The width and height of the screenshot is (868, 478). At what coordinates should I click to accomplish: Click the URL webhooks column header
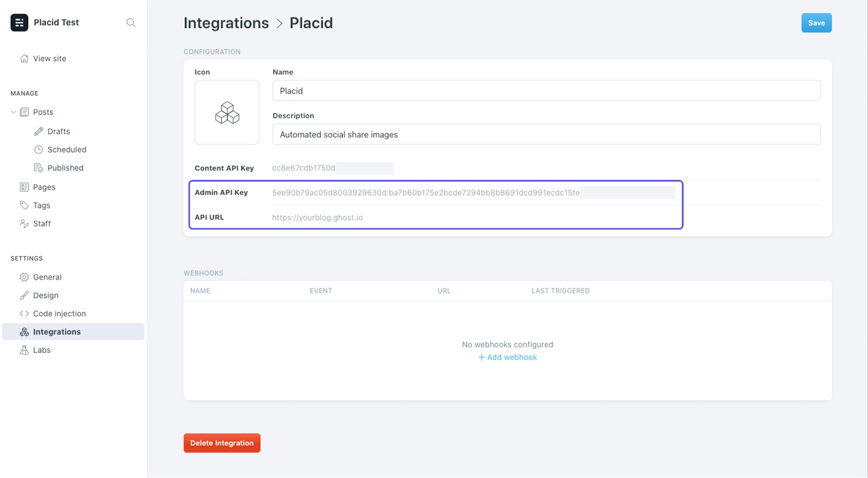coord(444,291)
